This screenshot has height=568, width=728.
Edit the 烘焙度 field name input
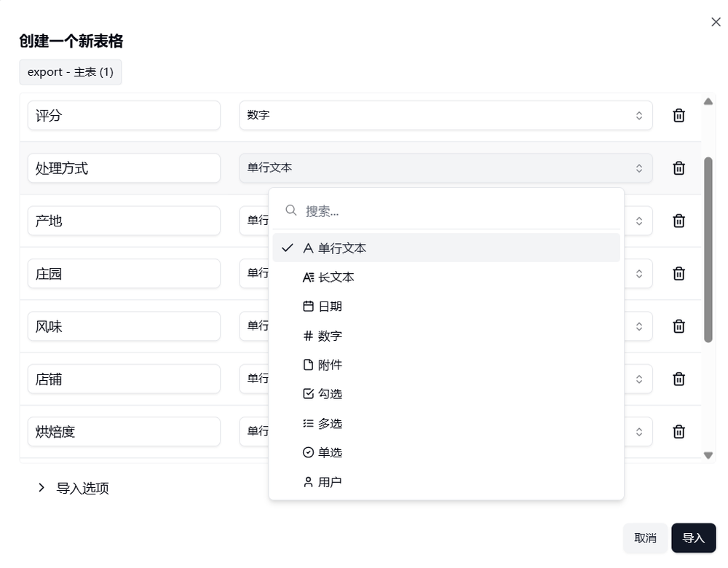pos(124,431)
